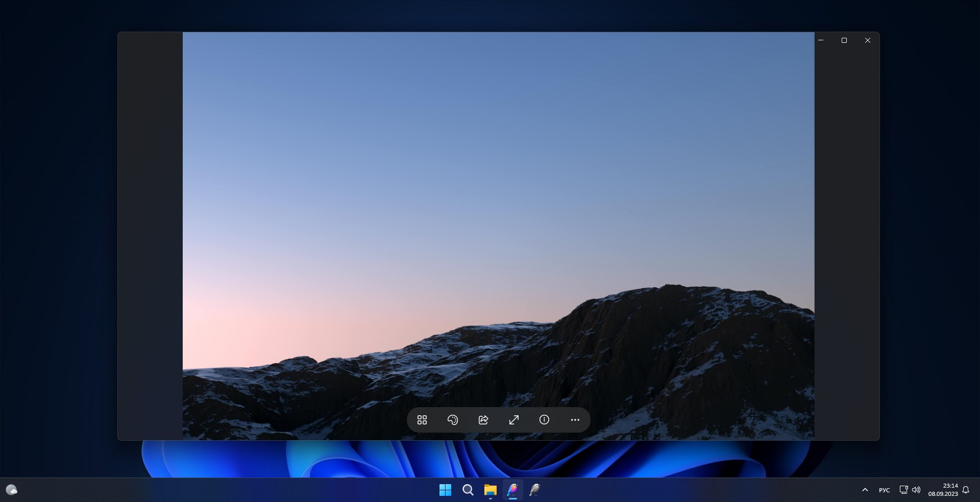Open the Windows Start menu
Image resolution: width=980 pixels, height=502 pixels.
(x=446, y=490)
